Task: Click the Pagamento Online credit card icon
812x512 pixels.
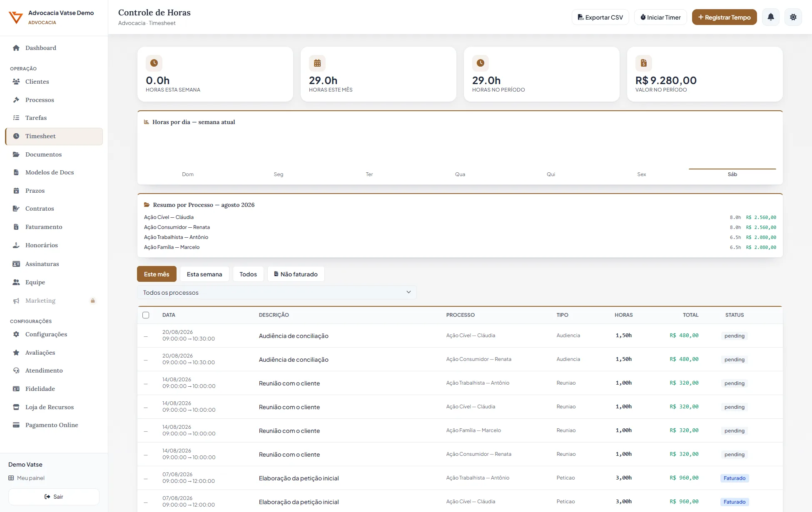Action: 16,425
